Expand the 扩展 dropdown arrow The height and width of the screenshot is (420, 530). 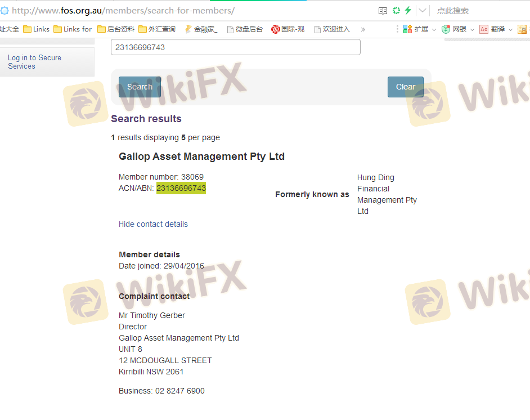click(x=434, y=30)
